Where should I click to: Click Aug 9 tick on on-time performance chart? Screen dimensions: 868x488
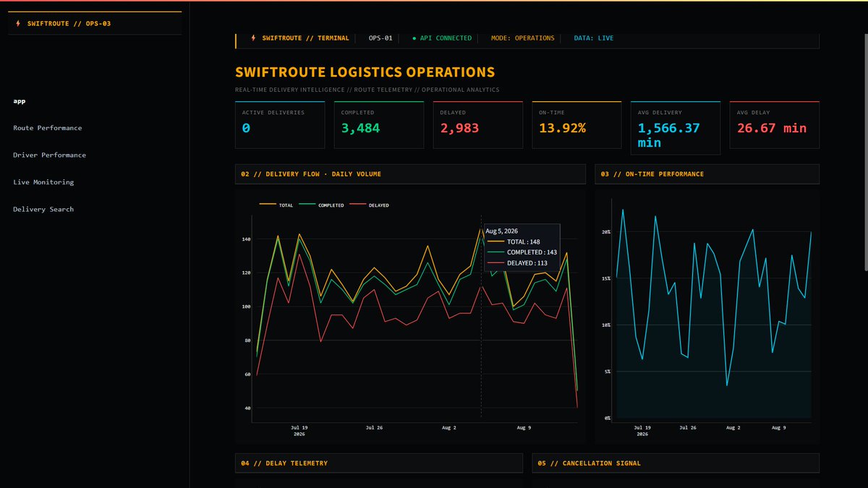pos(779,427)
